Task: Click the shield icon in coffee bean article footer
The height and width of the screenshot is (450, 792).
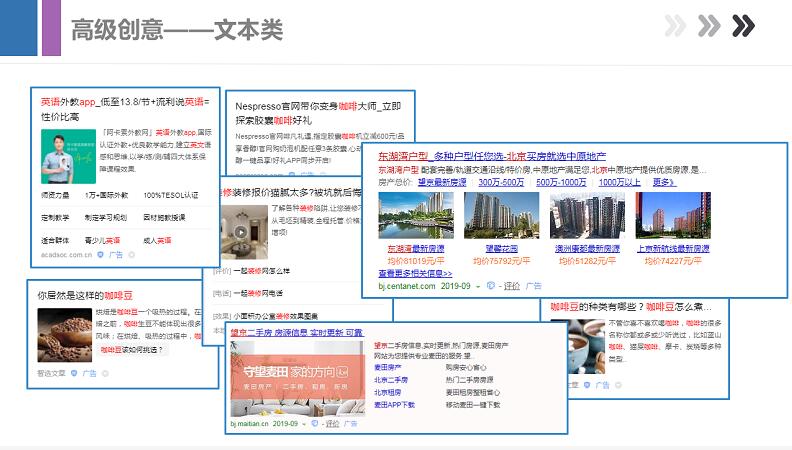Action: 74,372
